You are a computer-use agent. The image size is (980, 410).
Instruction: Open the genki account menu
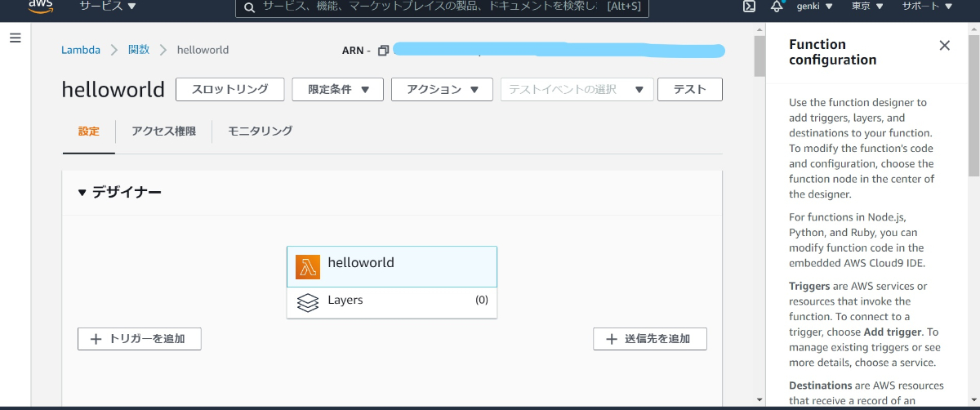coord(814,7)
